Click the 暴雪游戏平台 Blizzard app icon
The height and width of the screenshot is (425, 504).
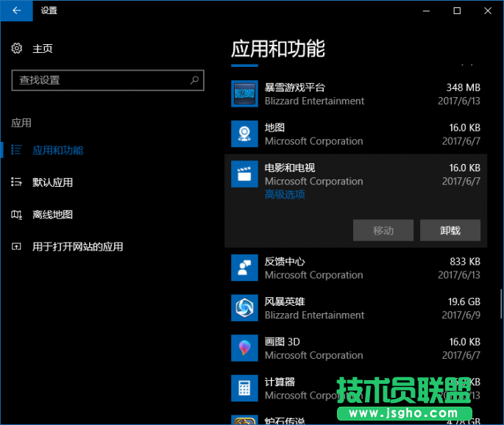244,93
